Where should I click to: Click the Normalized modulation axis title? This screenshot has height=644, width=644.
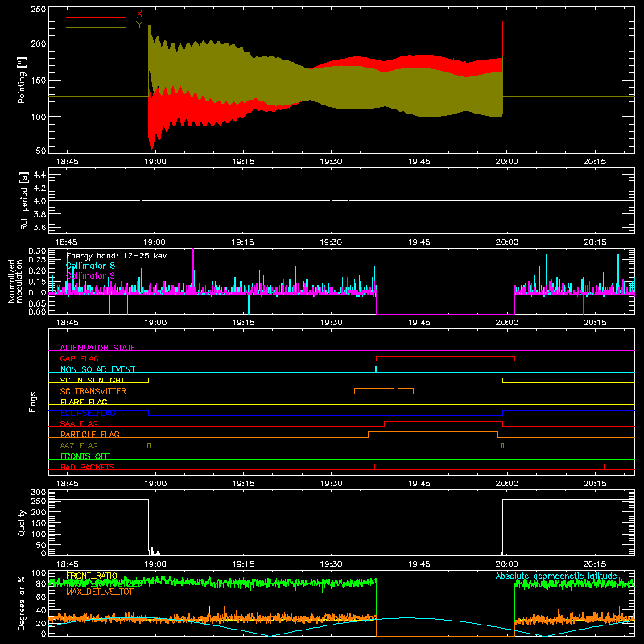point(15,281)
